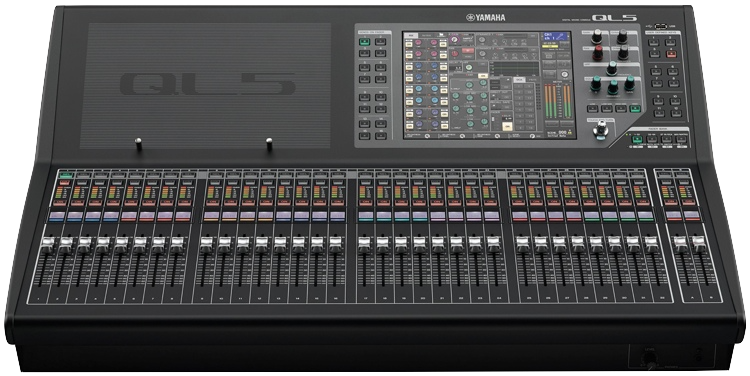
Task: Click the channel 32 fader cap
Action: coord(651,243)
